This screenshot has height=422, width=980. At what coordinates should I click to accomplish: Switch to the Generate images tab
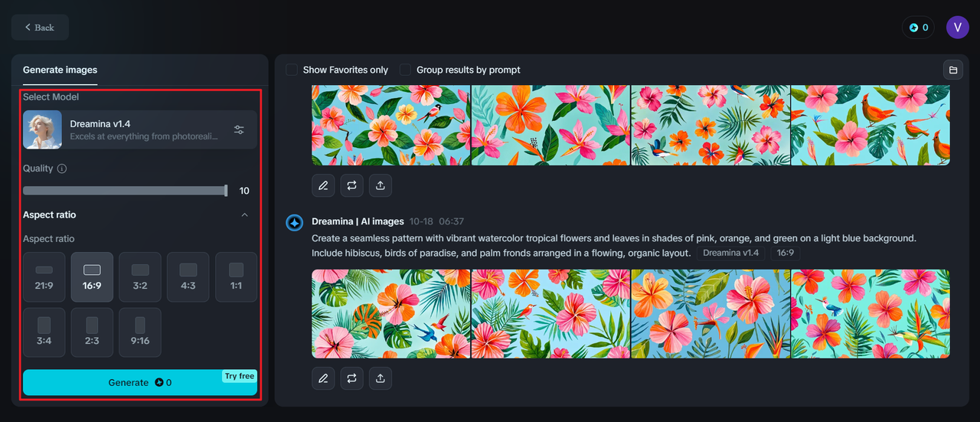click(60, 70)
